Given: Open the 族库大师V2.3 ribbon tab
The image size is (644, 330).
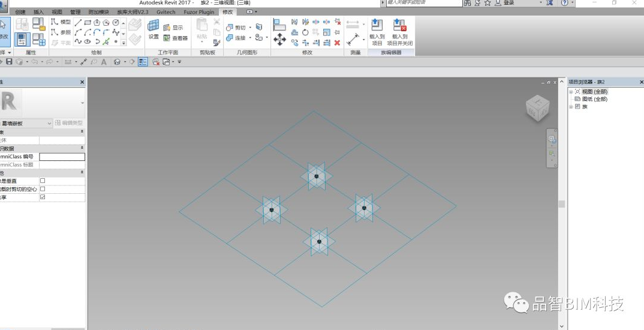Looking at the screenshot, I should click(133, 12).
